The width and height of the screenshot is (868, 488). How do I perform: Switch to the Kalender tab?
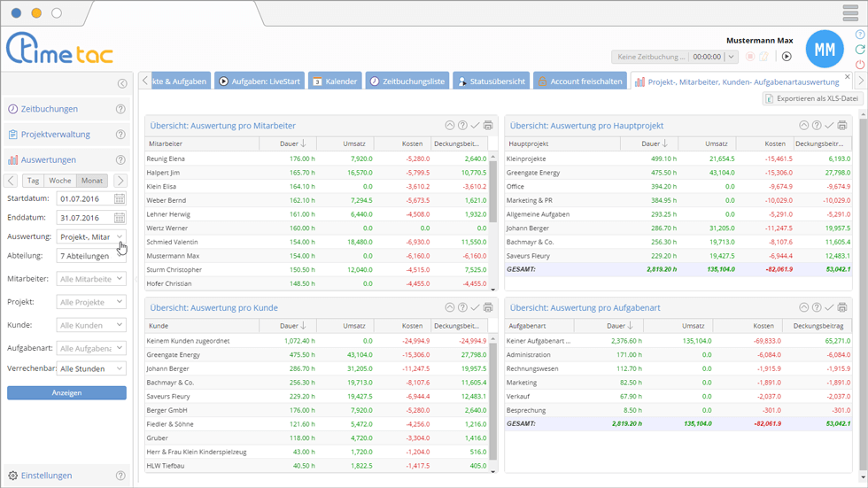(x=334, y=81)
